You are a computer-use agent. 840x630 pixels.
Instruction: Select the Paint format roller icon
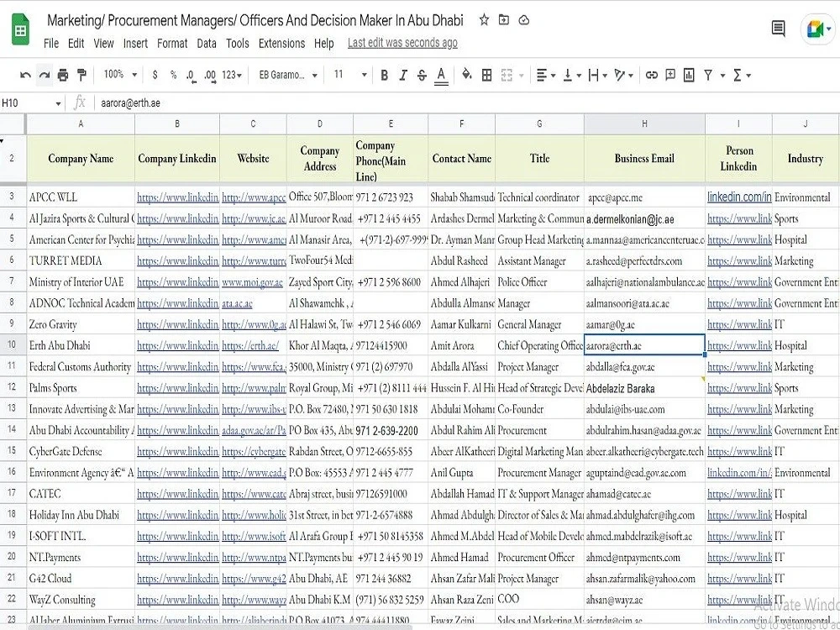pyautogui.click(x=81, y=75)
